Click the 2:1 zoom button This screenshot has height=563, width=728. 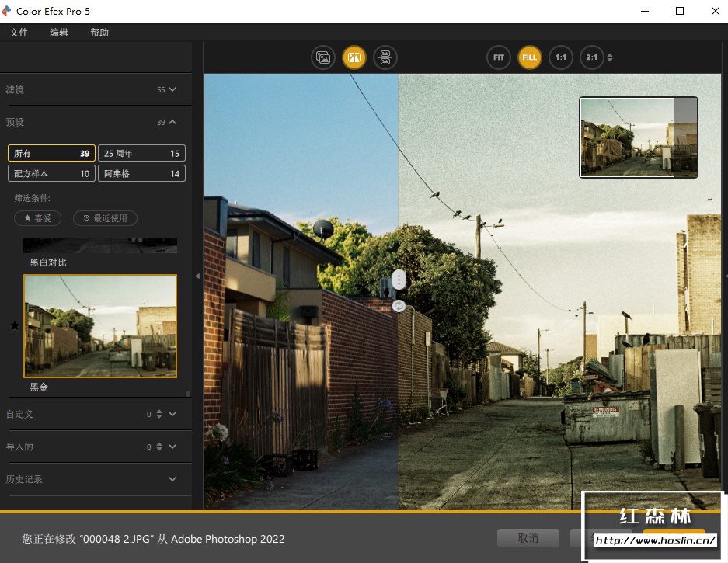click(x=591, y=57)
